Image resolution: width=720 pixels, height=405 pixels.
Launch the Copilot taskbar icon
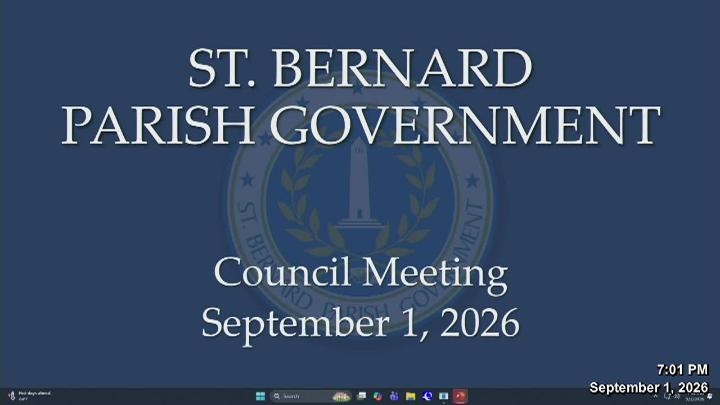point(377,396)
